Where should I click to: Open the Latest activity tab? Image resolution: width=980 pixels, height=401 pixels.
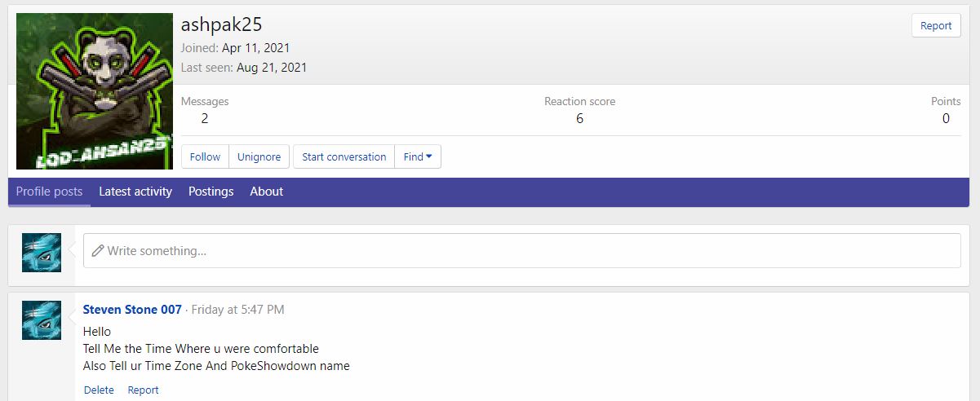click(135, 192)
